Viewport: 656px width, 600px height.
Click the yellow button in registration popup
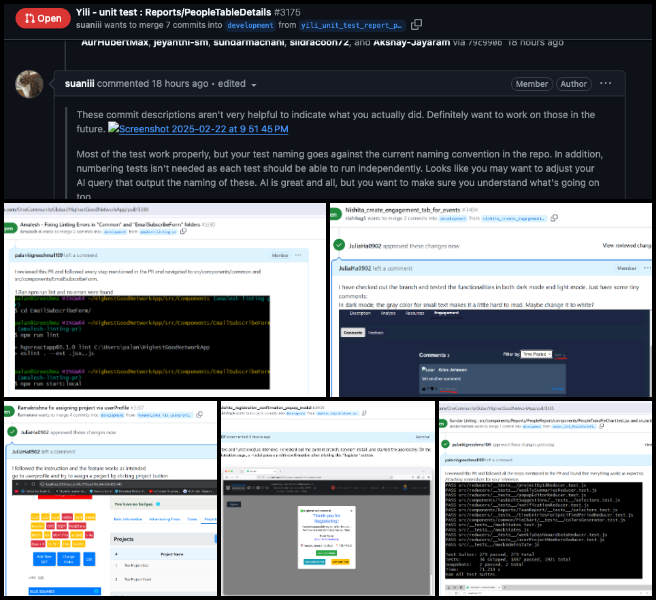pos(340,562)
